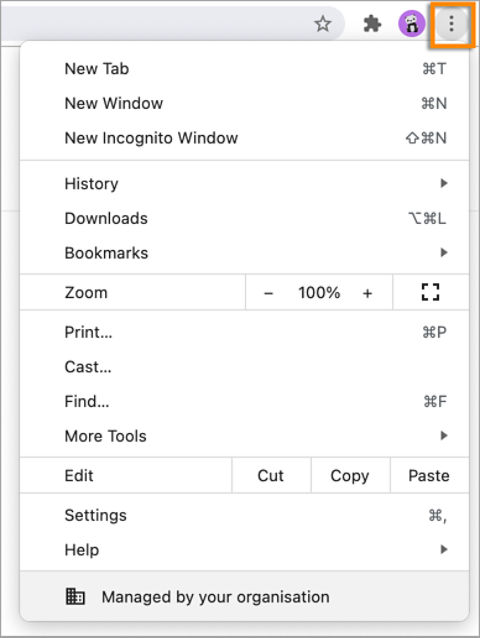480x638 pixels.
Task: Choose New Incognito Window
Action: point(244,138)
